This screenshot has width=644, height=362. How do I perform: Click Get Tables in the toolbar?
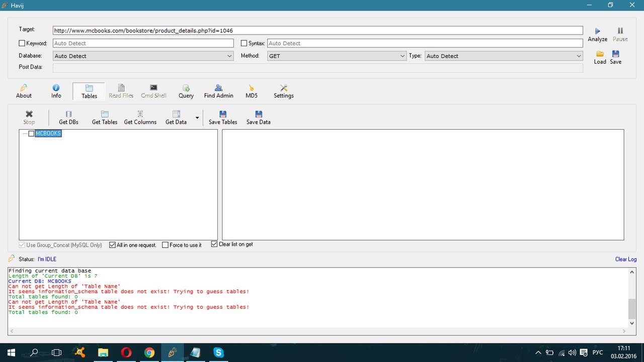click(105, 118)
